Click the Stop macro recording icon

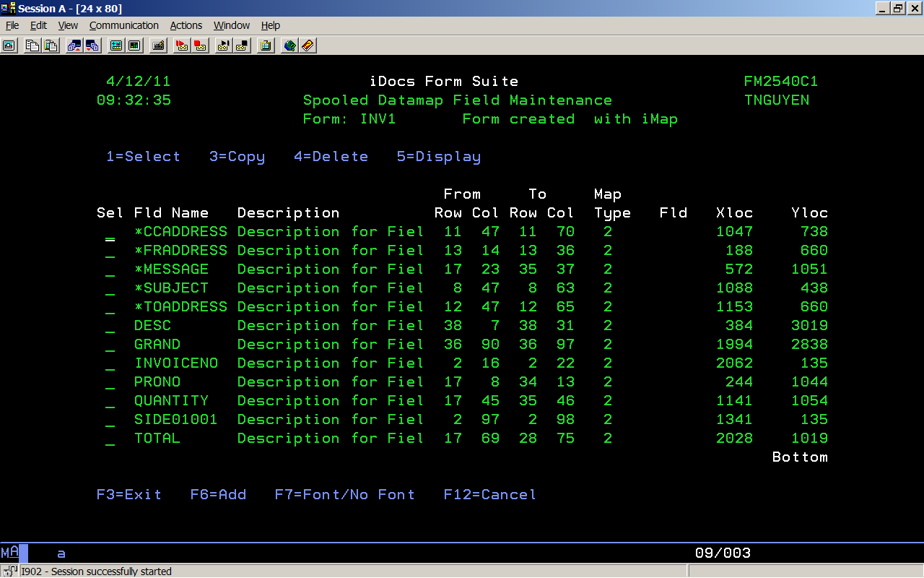pyautogui.click(x=201, y=46)
